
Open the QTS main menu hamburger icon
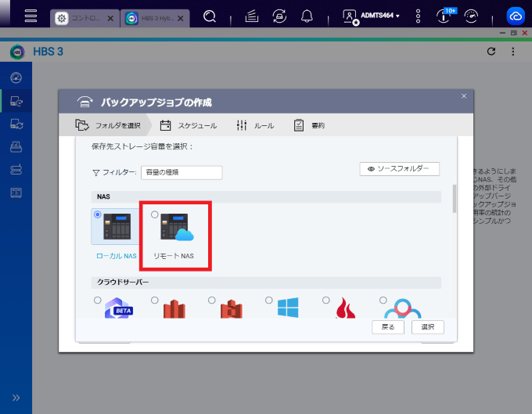[x=31, y=16]
